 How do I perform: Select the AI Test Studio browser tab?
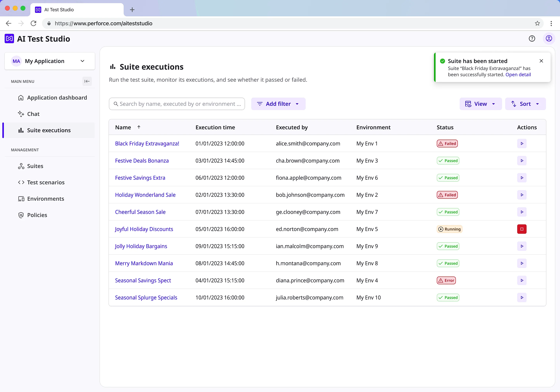(77, 10)
